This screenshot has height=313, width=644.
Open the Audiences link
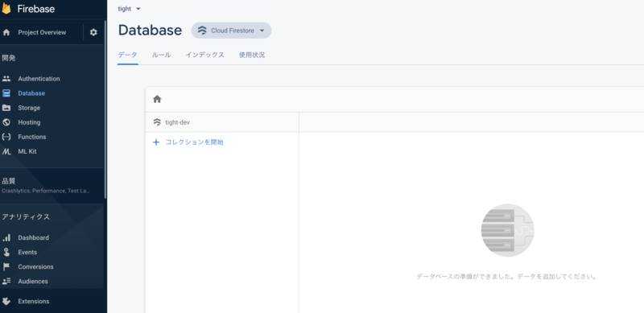pos(33,282)
